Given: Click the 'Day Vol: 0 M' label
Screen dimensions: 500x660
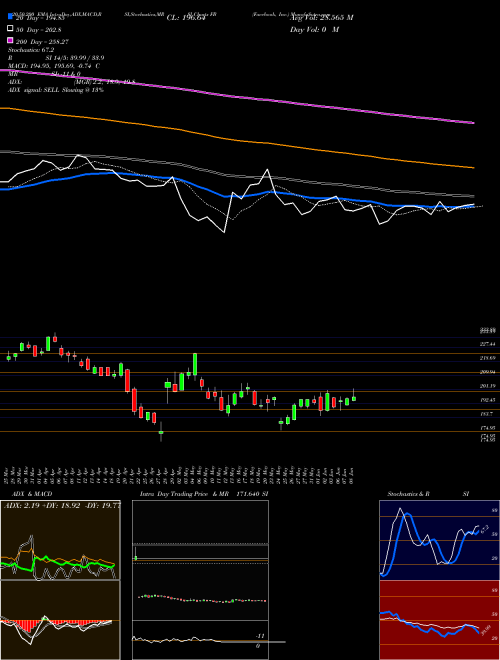Looking at the screenshot, I should 314,29.
